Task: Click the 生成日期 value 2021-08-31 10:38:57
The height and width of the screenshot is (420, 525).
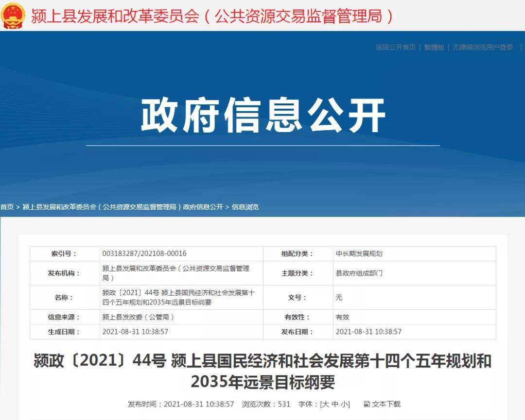Action: [135, 332]
